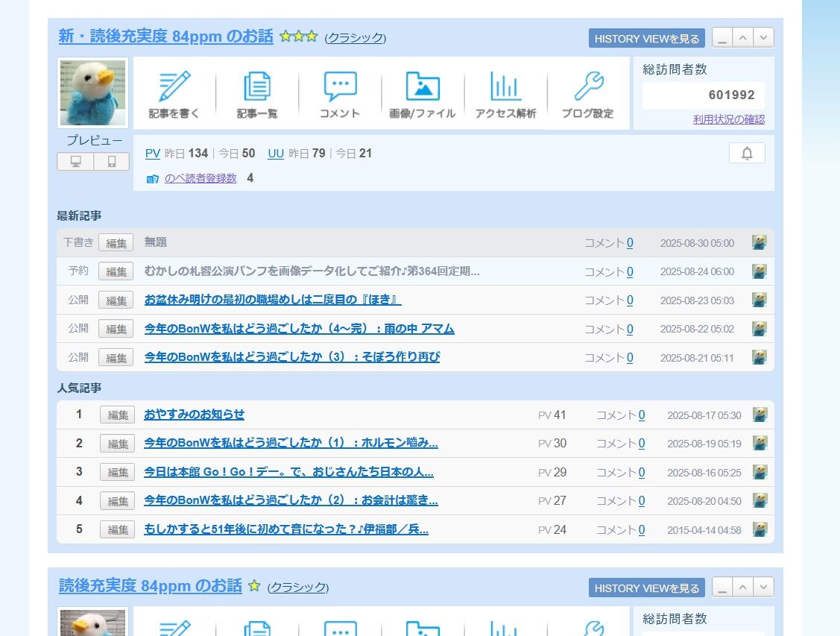This screenshot has height=636, width=840.
Task: Click the second blog's (クラシック) link
Action: 298,588
